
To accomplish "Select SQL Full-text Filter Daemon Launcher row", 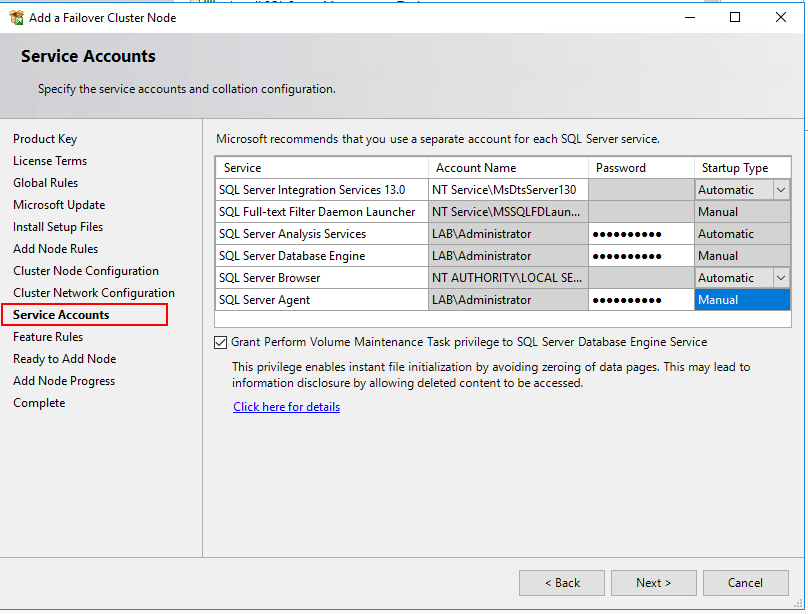I will [322, 212].
